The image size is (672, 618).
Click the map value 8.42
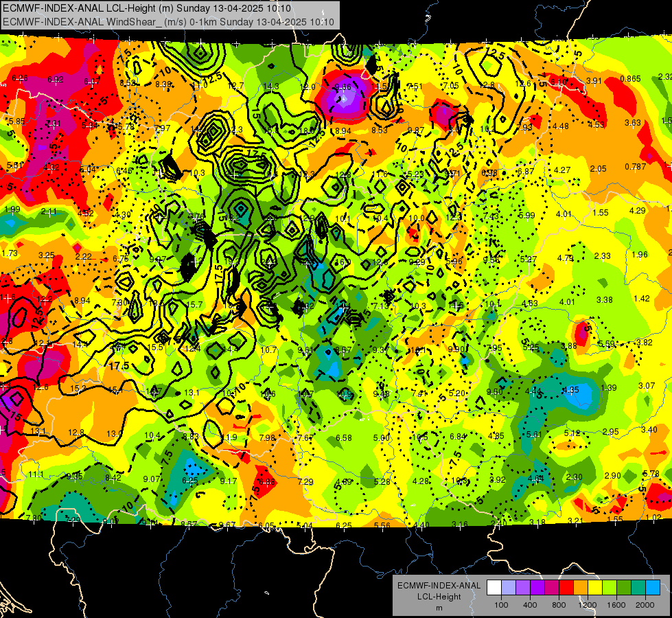[113, 477]
